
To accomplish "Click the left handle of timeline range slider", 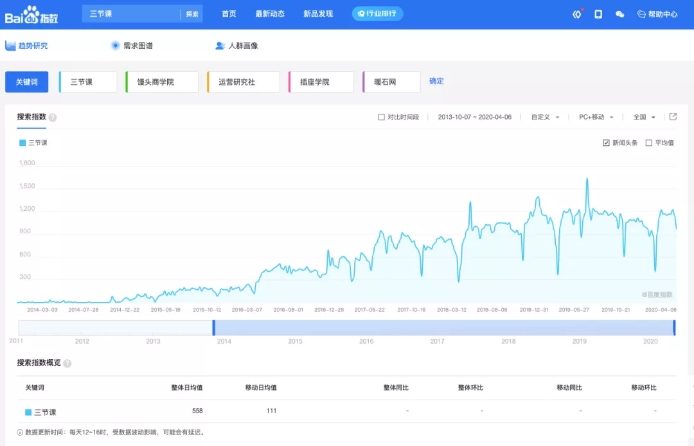I will click(214, 327).
